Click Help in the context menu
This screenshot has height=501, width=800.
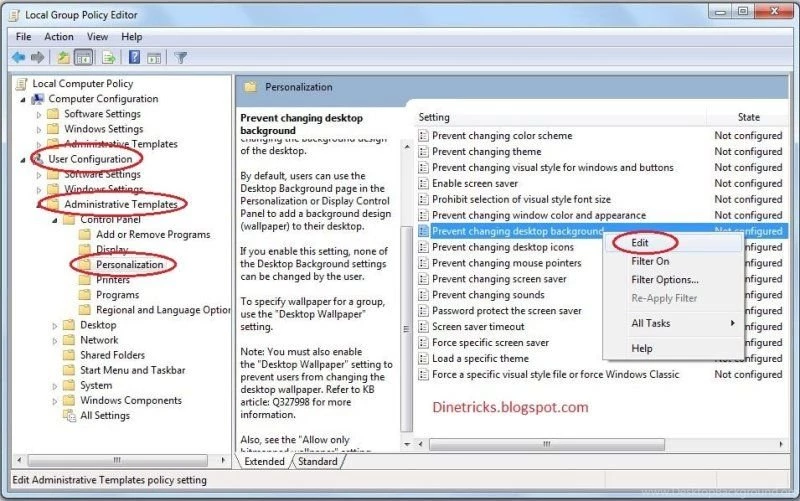click(673, 348)
